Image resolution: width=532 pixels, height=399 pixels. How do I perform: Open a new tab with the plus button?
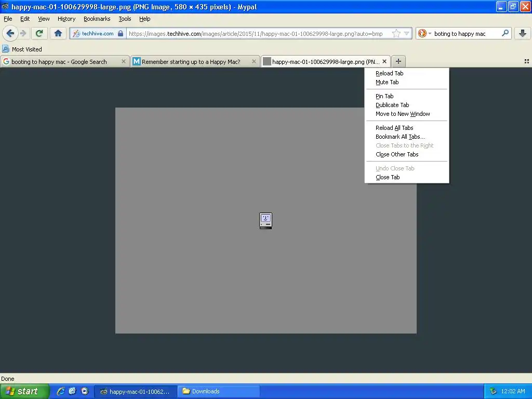click(x=398, y=61)
